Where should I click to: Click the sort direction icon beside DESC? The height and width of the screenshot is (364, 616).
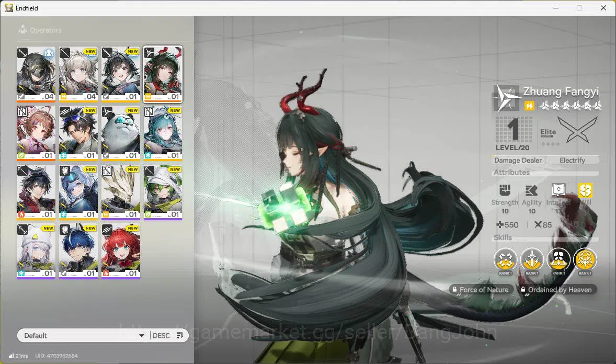click(180, 335)
